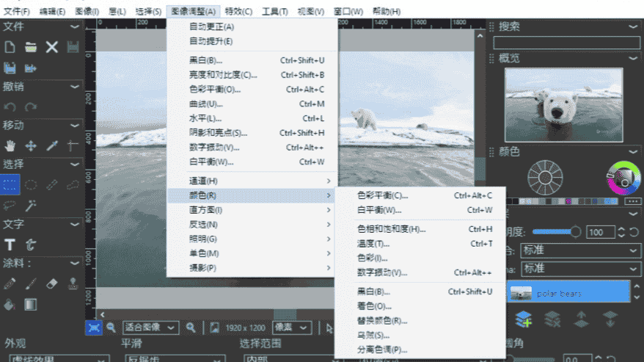The width and height of the screenshot is (644, 362).
Task: Select the Pencil drawing tool
Action: click(10, 283)
